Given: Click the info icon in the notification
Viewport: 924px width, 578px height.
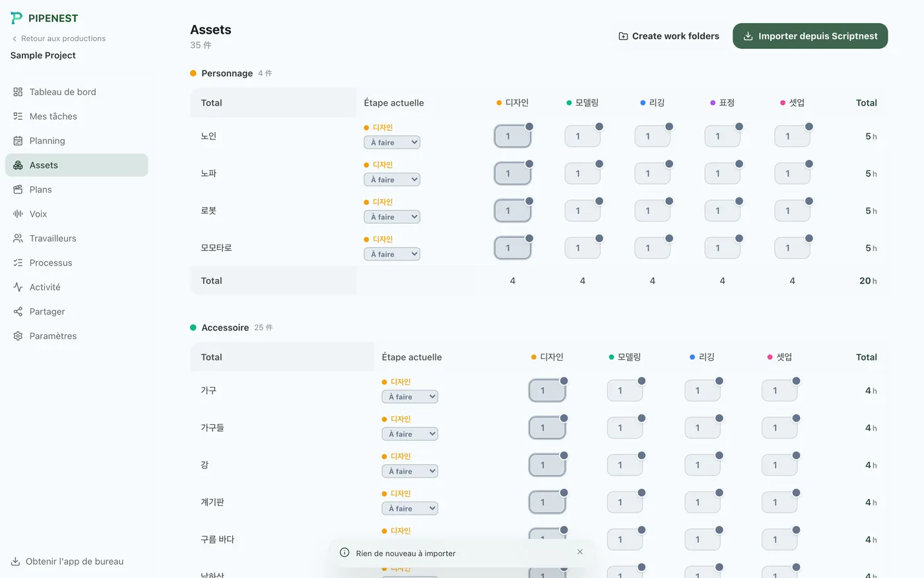Looking at the screenshot, I should pos(345,553).
